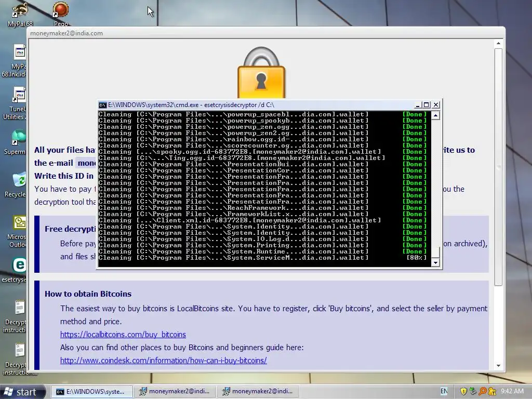This screenshot has width=532, height=399.
Task: Click the cmd window system menu icon
Action: point(102,105)
